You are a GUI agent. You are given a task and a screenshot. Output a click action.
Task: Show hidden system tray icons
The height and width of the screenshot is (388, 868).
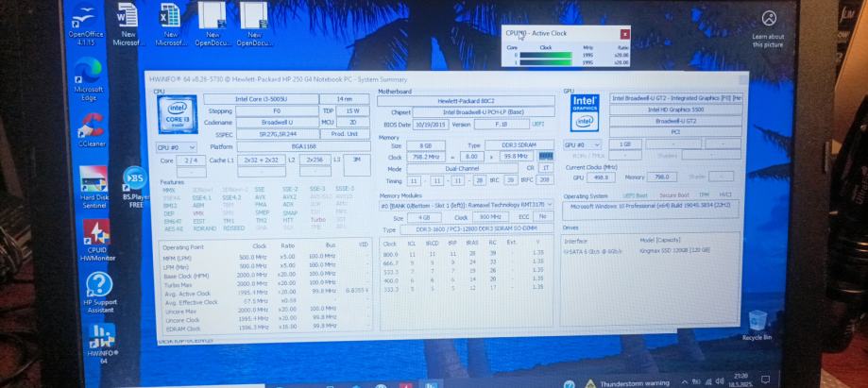pos(685,382)
